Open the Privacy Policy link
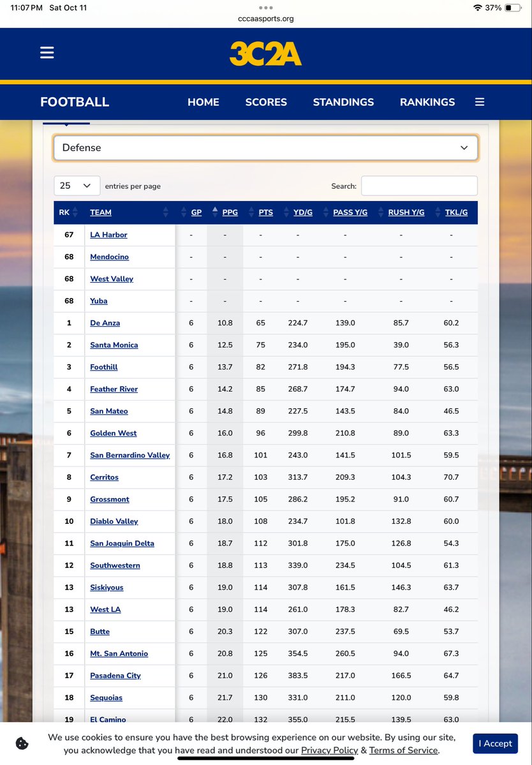 coord(330,750)
